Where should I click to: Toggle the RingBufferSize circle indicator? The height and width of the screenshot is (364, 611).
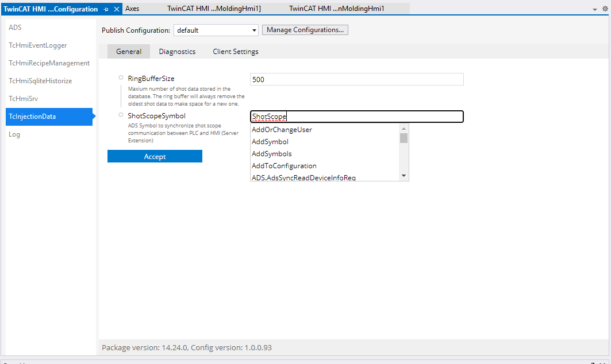[x=121, y=78]
